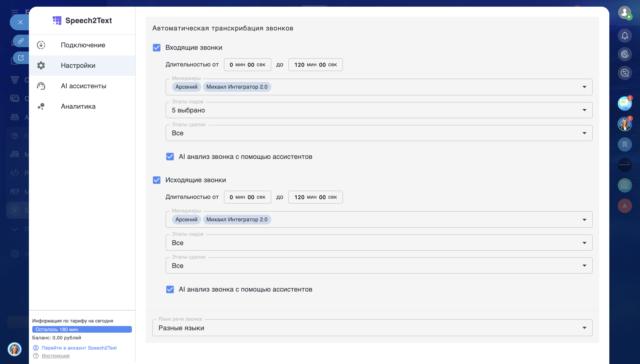Image resolution: width=640 pixels, height=364 pixels.
Task: Click the open-in-new-window icon on left edge
Action: 21,58
